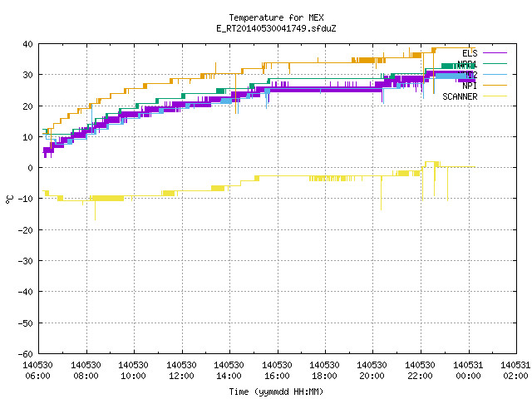This screenshot has height=399, width=532.
Task: Click the °C y-axis label
Action: (x=9, y=199)
